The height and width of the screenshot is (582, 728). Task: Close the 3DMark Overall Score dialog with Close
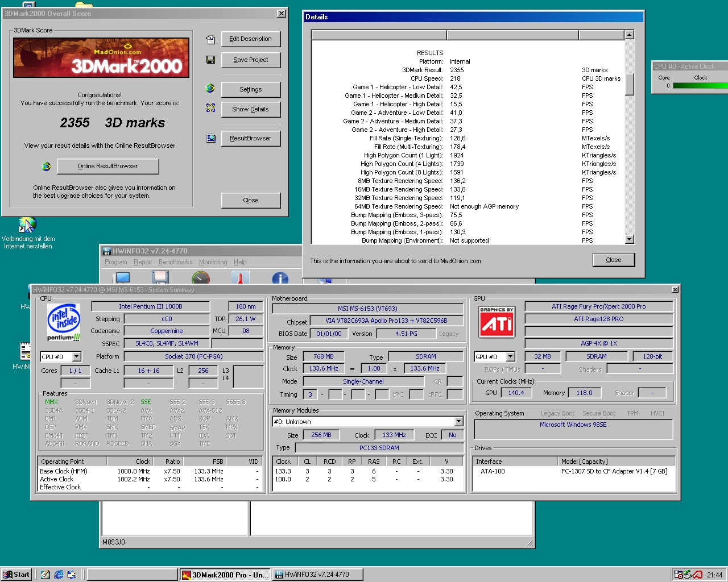point(250,200)
